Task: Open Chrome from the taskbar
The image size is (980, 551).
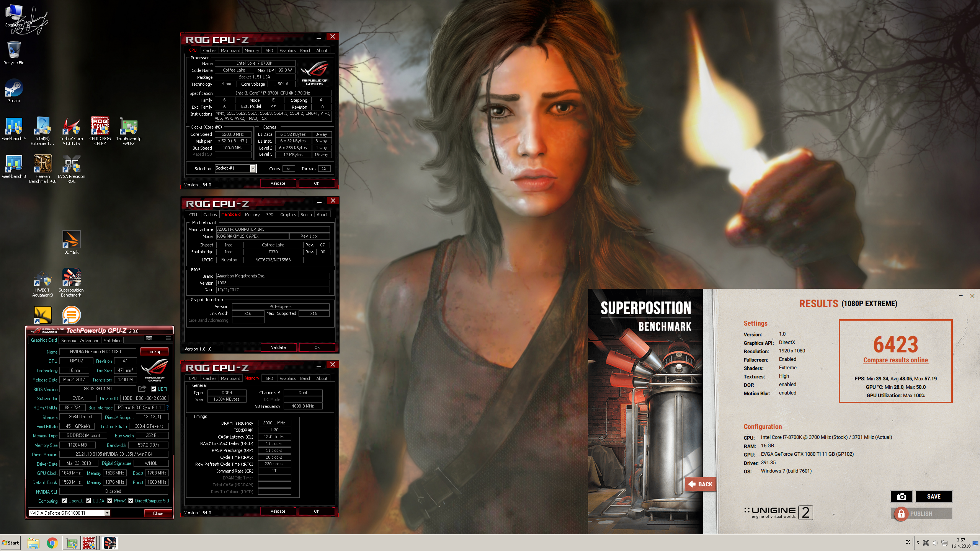Action: [x=52, y=543]
